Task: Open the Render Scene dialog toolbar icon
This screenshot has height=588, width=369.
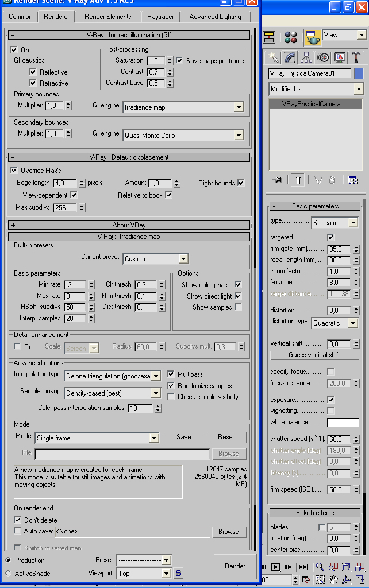Action: click(269, 37)
